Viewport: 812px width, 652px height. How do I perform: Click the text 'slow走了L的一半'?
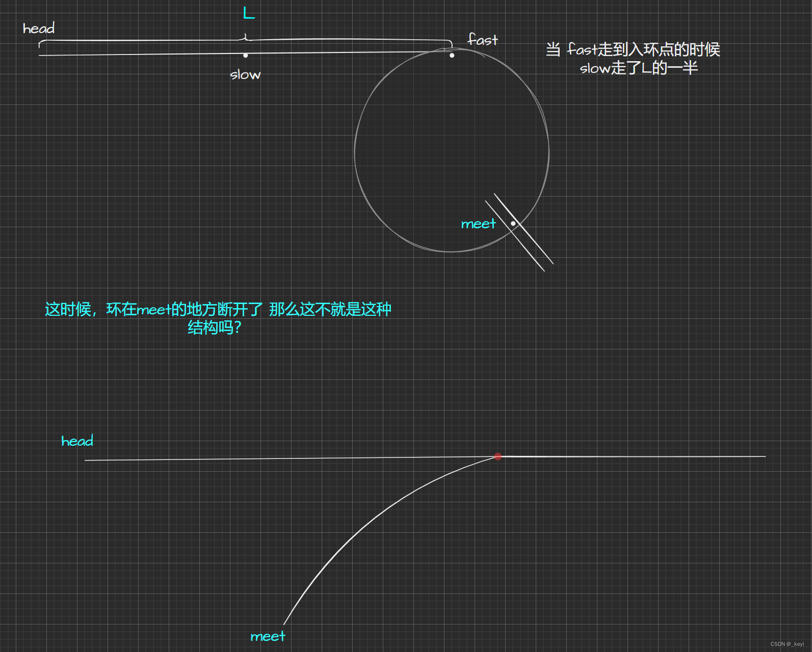coord(639,68)
